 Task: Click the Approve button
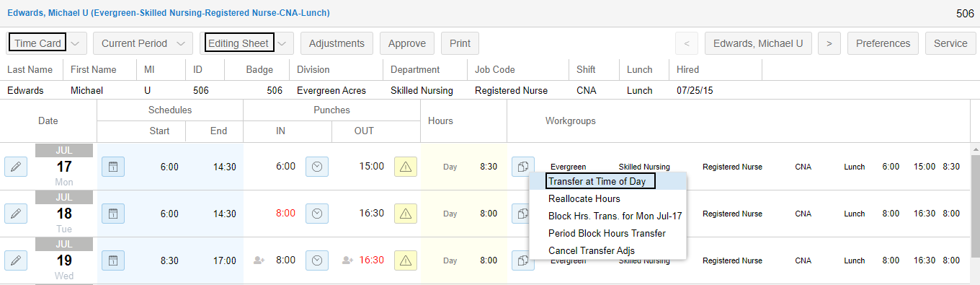pos(407,43)
